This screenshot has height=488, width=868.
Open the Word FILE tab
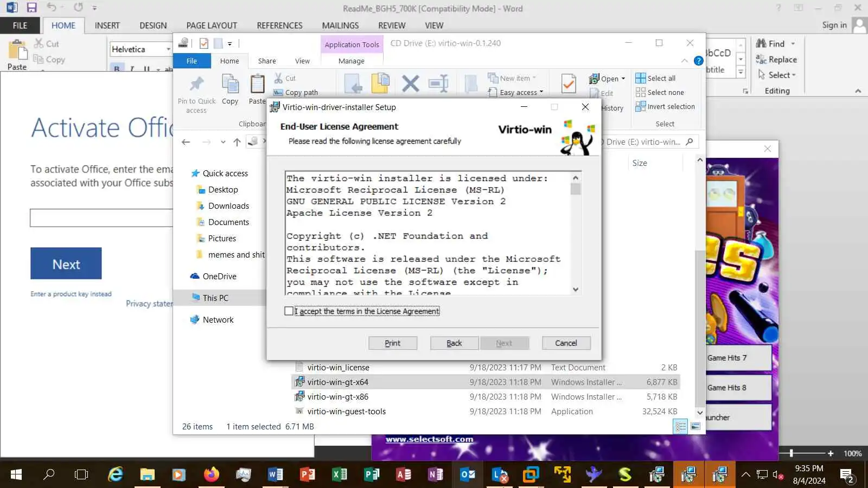20,25
